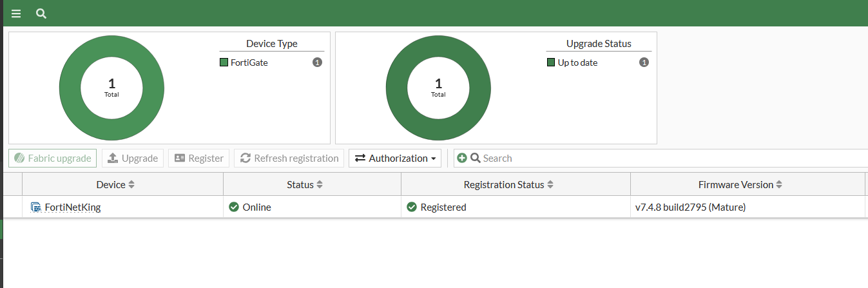Click the Registered green check icon

pyautogui.click(x=412, y=207)
